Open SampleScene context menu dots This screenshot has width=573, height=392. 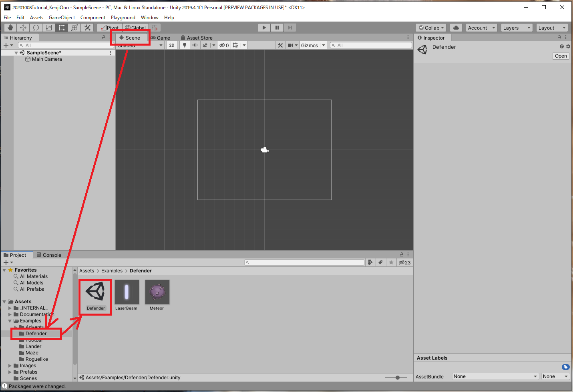point(111,53)
